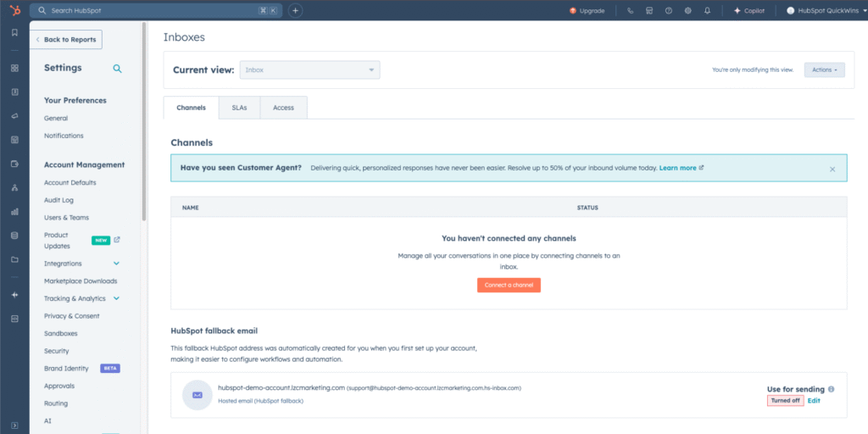Screen dimensions: 868x434
Task: Open the Settings gear icon in top bar
Action: click(x=688, y=10)
